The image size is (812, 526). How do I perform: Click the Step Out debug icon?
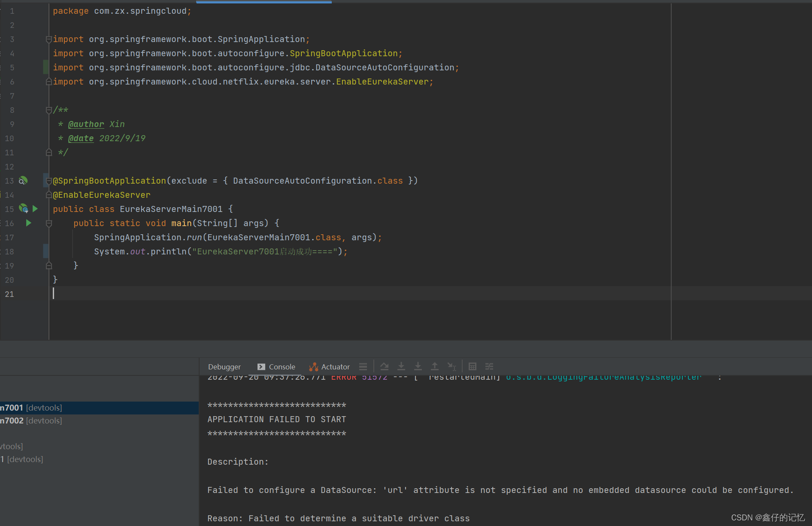click(x=435, y=366)
